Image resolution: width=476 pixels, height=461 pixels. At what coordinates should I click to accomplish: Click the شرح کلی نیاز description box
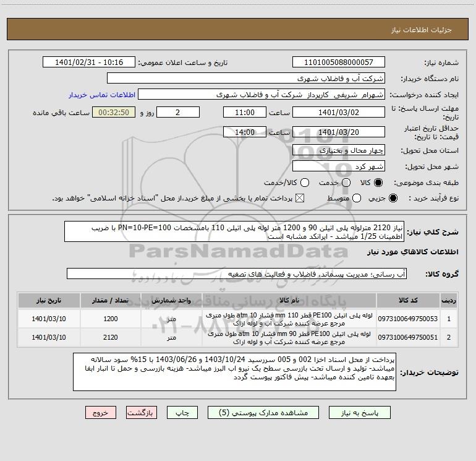point(234,231)
